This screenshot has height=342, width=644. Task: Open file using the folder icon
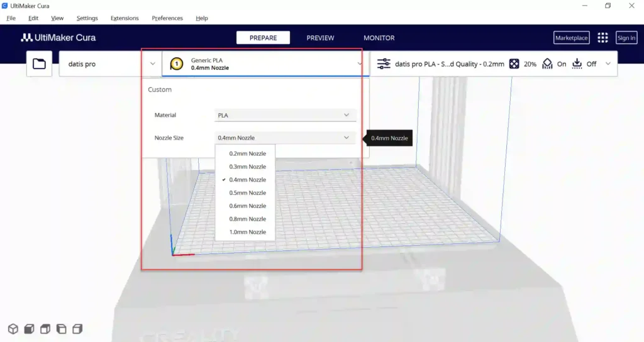coord(39,63)
